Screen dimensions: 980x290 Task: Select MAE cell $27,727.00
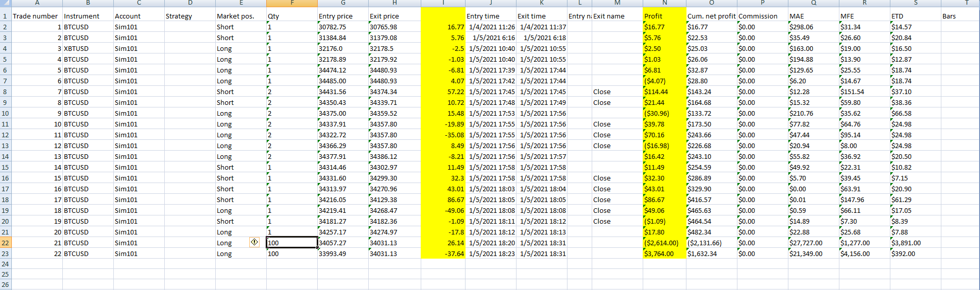[813, 243]
